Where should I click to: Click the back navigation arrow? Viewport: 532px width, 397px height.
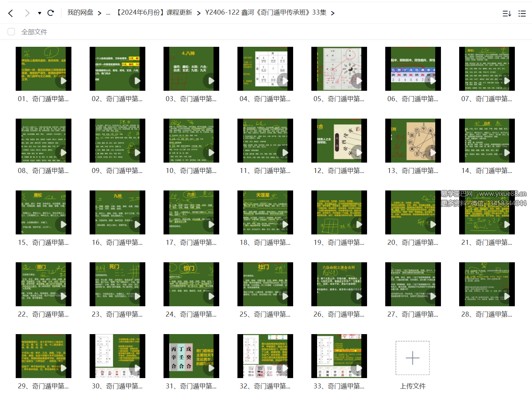(x=11, y=13)
